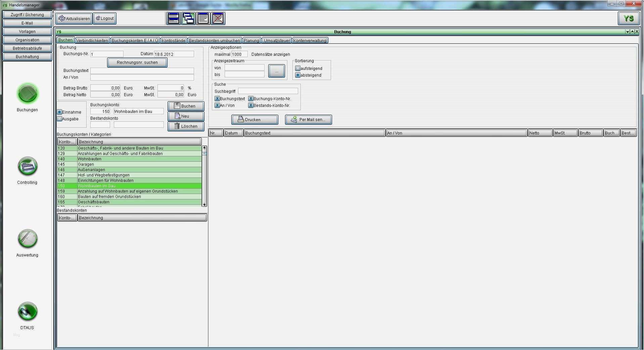Save the entry with the Buchen button
The width and height of the screenshot is (644, 350).
click(186, 106)
